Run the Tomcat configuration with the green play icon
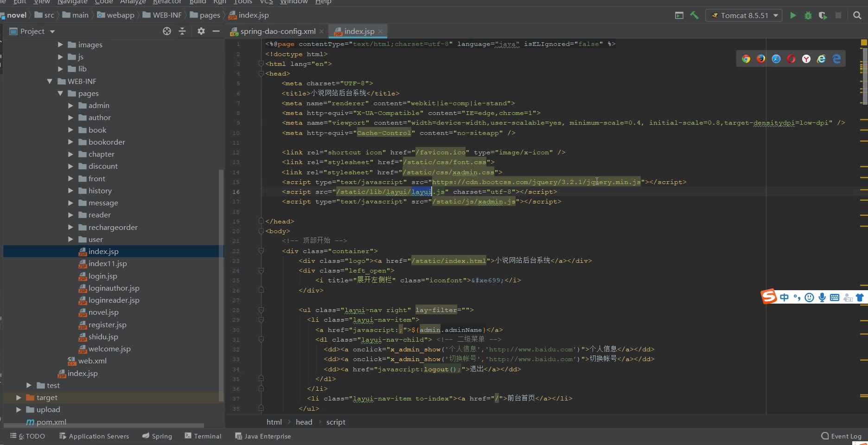This screenshot has height=445, width=868. click(x=793, y=15)
